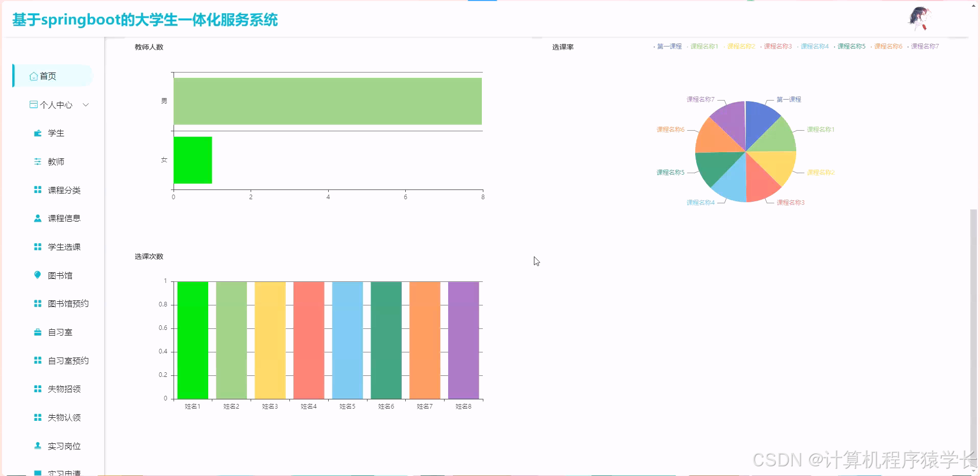980x476 pixels.
Task: Click the 课程信息 person icon
Action: pyautogui.click(x=37, y=218)
